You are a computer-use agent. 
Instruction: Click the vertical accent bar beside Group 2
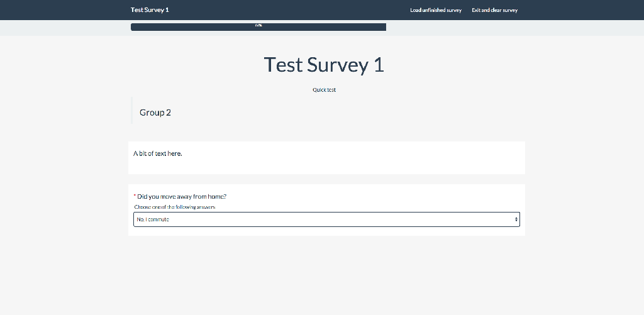click(131, 111)
